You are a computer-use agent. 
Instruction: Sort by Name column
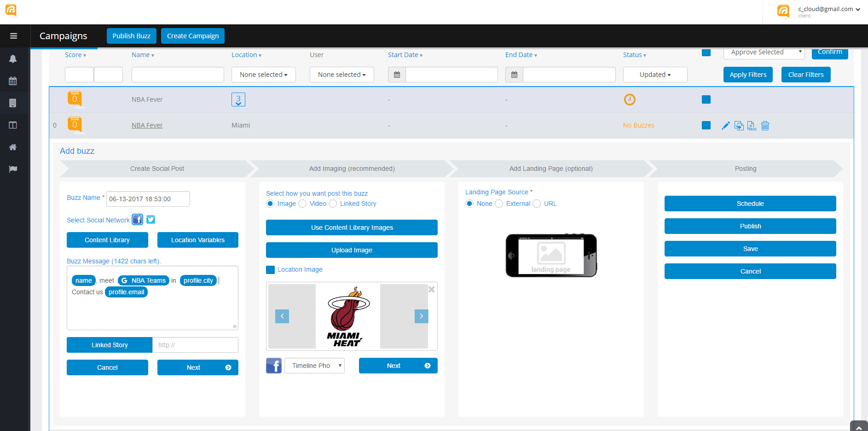pyautogui.click(x=143, y=55)
